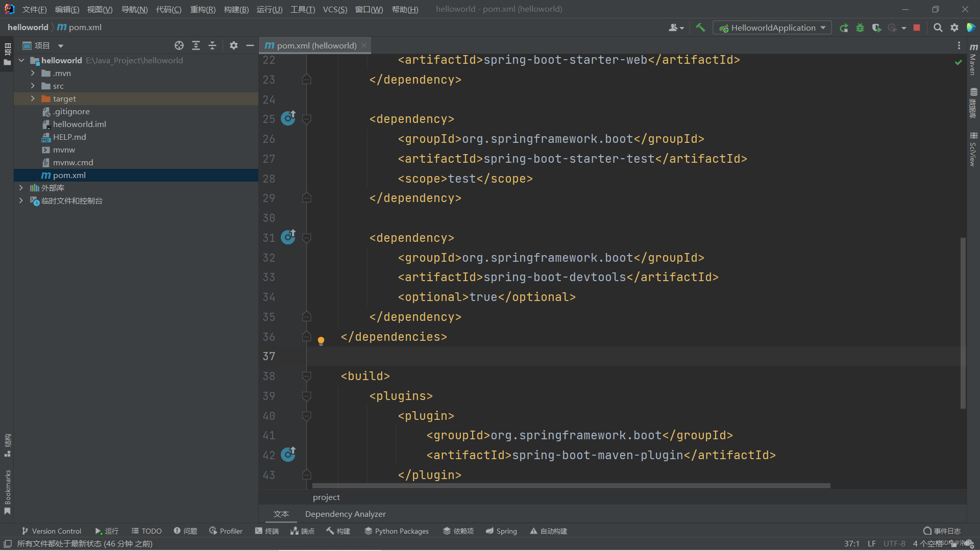The width and height of the screenshot is (980, 551).
Task: Open the Spring tool window
Action: point(501,531)
